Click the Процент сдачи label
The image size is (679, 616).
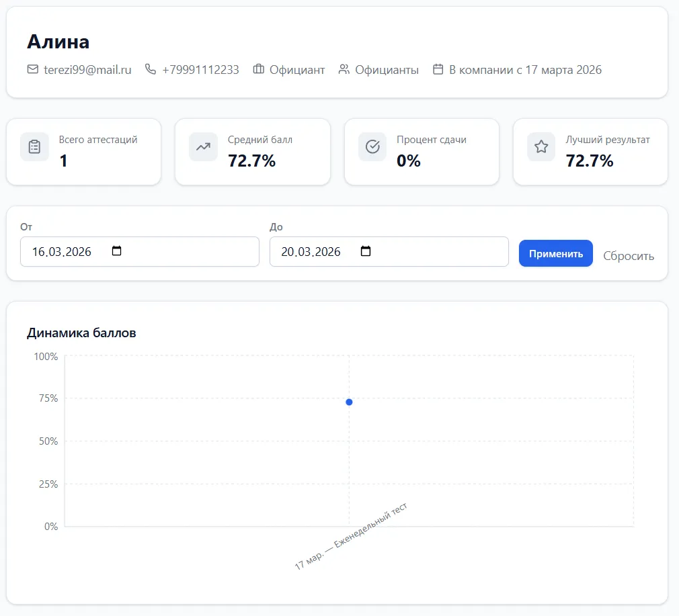pyautogui.click(x=432, y=140)
